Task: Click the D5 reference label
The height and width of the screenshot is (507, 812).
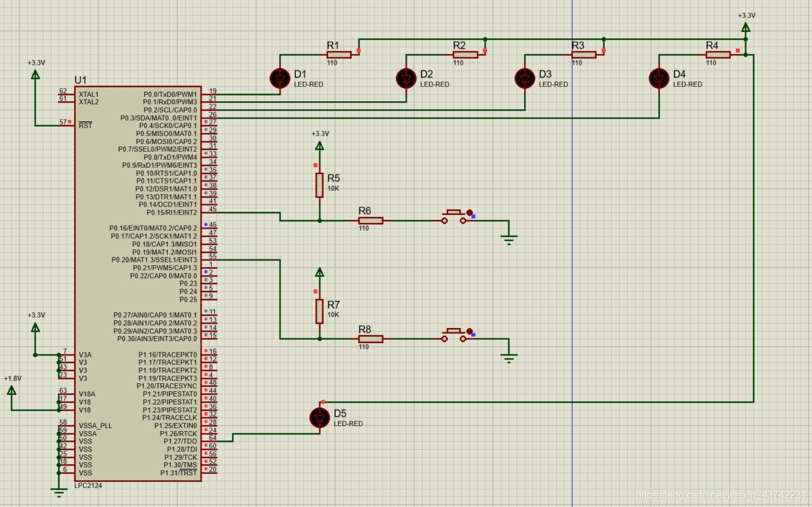Action: (340, 413)
